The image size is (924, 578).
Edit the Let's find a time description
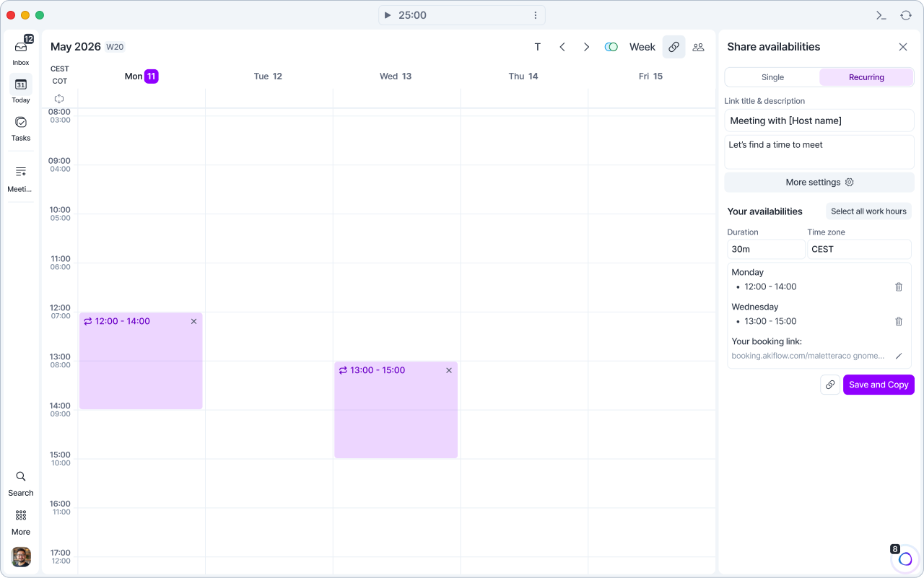coord(819,152)
